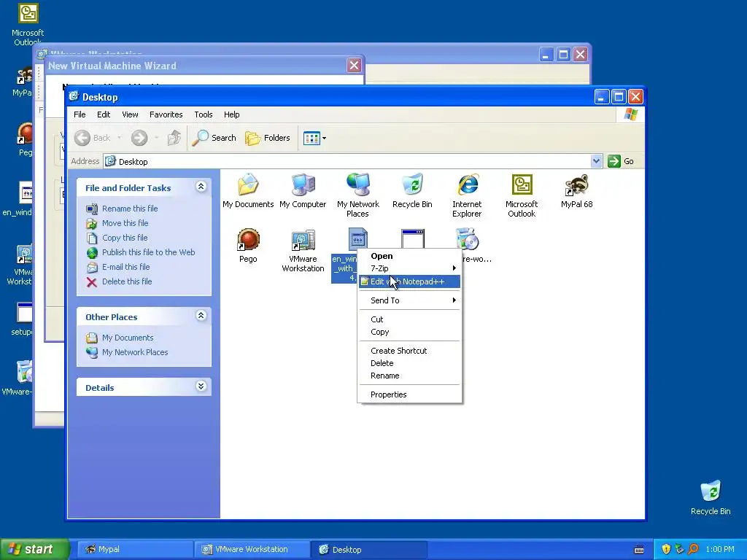Go to My Network Places in Other Places
The image size is (747, 560).
click(135, 352)
